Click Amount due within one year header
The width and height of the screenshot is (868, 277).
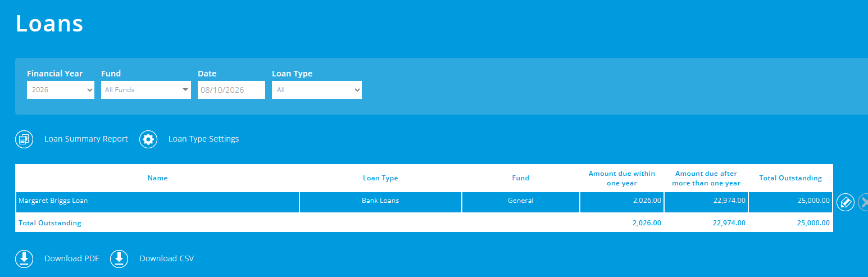click(x=622, y=178)
